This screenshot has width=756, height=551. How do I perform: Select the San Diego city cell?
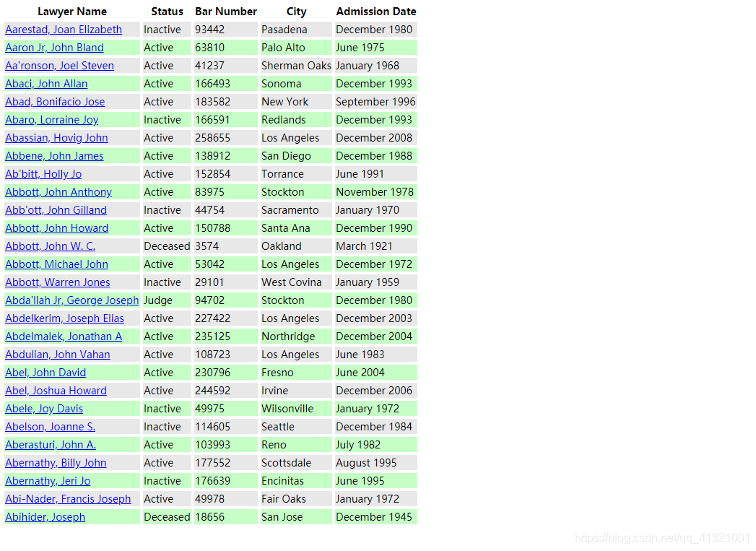tap(296, 156)
